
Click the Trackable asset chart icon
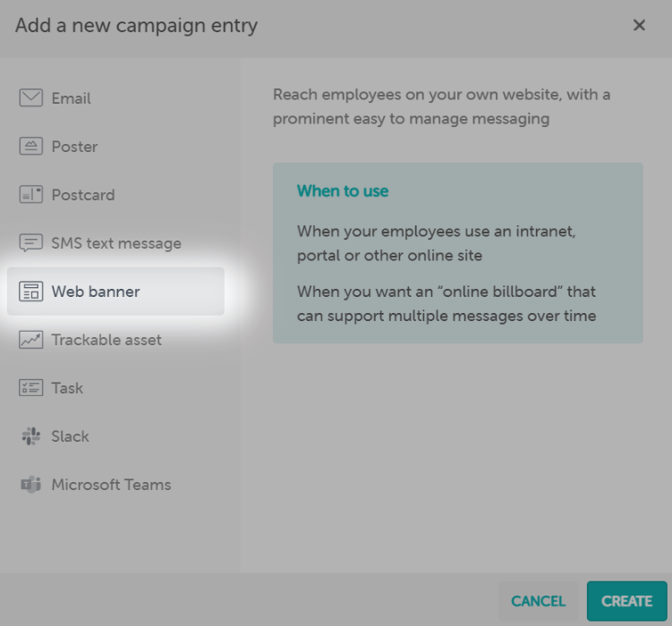[31, 340]
